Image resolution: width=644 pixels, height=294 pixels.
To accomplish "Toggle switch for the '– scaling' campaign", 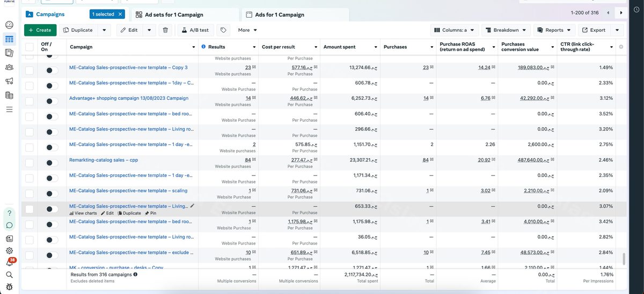I will pyautogui.click(x=52, y=194).
